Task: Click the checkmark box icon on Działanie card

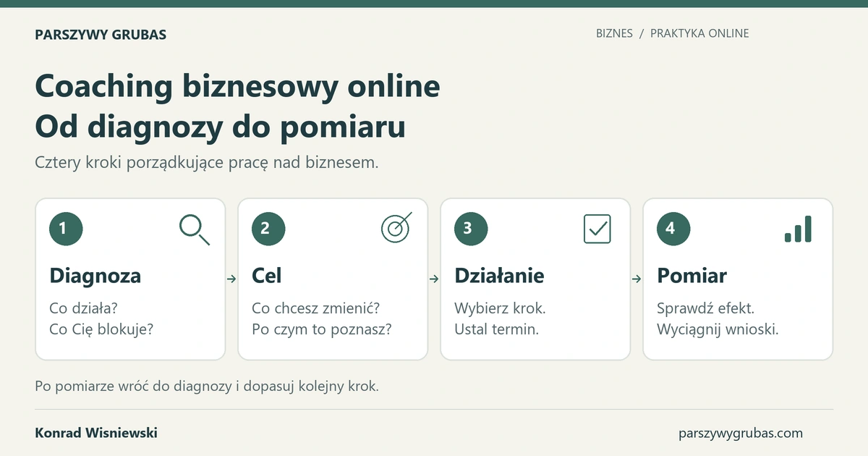Action: point(597,229)
